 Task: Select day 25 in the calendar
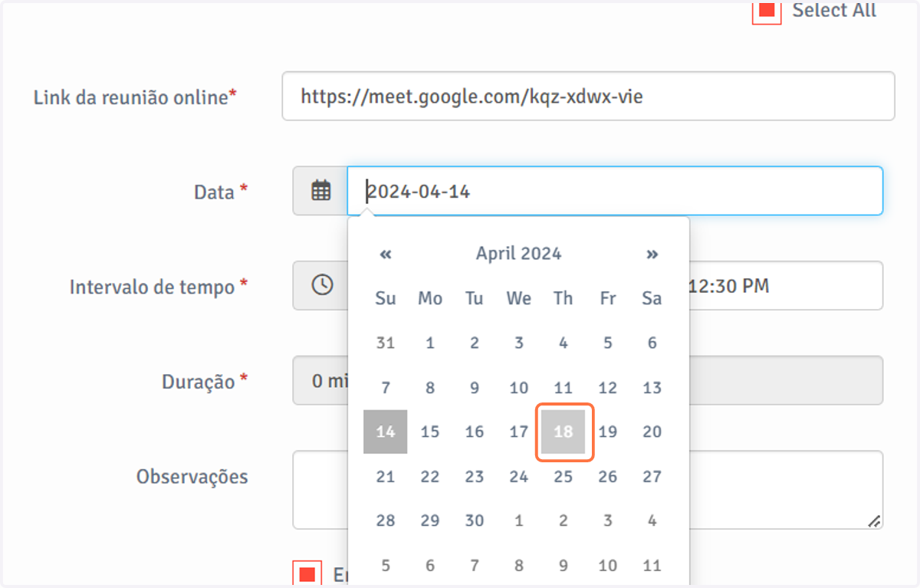click(x=563, y=476)
